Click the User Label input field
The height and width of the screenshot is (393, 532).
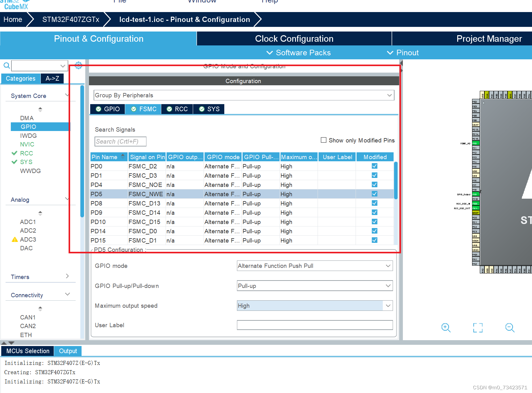pyautogui.click(x=315, y=325)
